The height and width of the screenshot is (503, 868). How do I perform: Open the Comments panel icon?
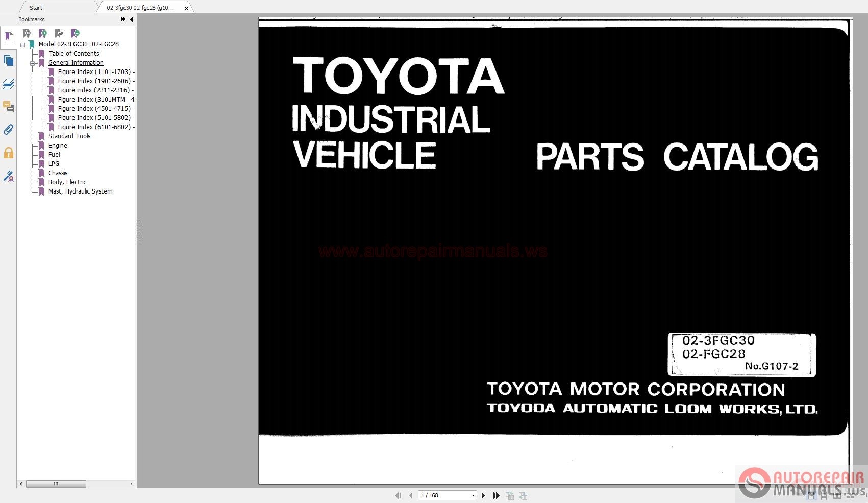click(x=9, y=107)
